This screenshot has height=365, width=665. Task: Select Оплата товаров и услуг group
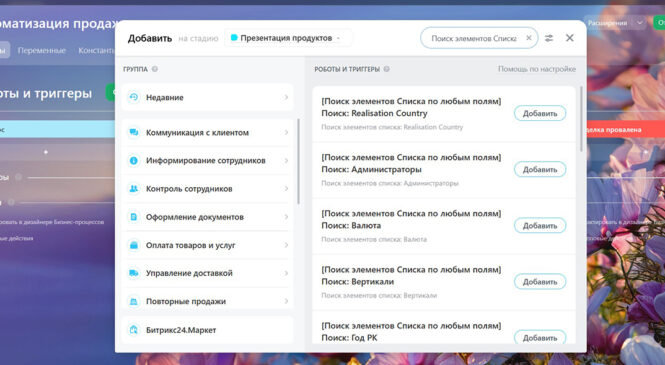[207, 245]
